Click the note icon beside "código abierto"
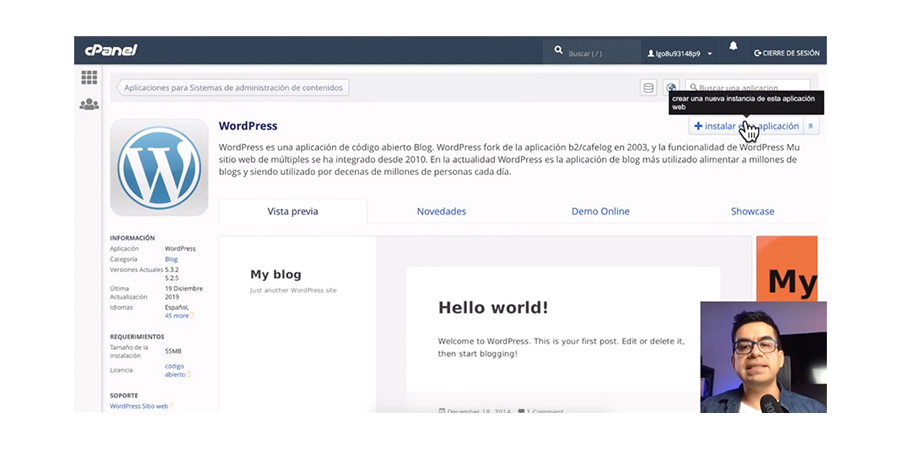Viewport: 900px width, 450px height. click(189, 375)
